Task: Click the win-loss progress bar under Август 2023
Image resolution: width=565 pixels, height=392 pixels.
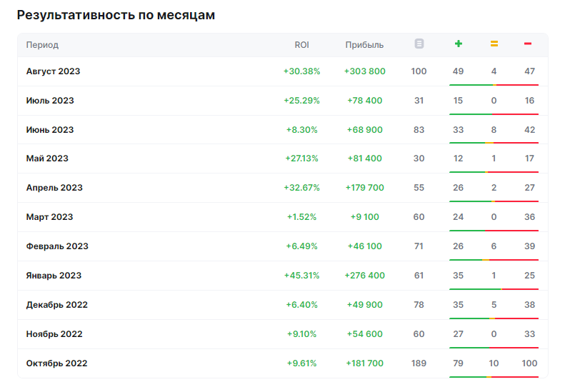Action: coord(494,85)
